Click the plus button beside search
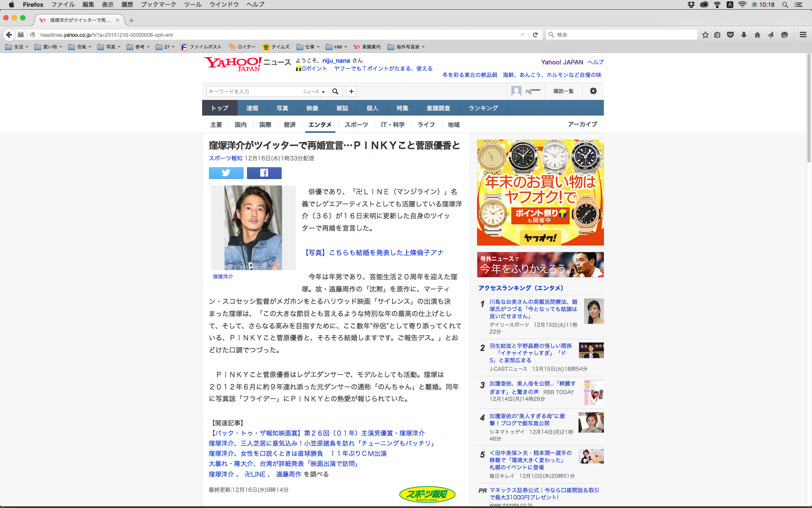The width and height of the screenshot is (812, 508). tap(351, 91)
